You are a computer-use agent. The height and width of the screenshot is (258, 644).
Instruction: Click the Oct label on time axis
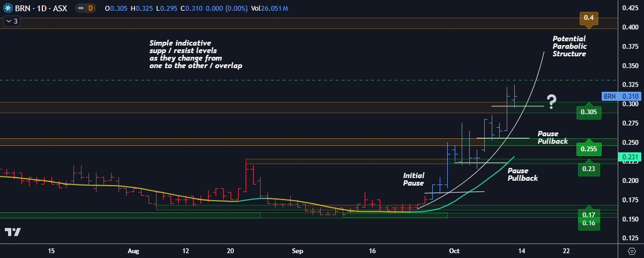click(x=454, y=251)
